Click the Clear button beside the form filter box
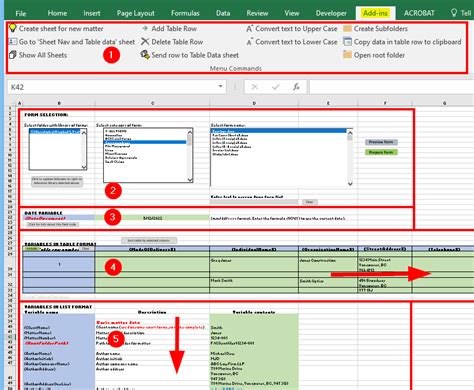 (x=309, y=202)
